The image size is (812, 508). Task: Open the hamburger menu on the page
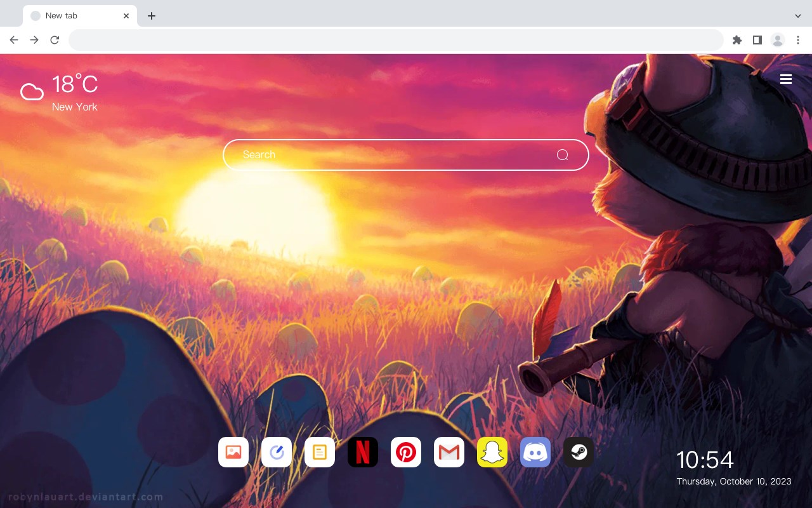[x=786, y=79]
